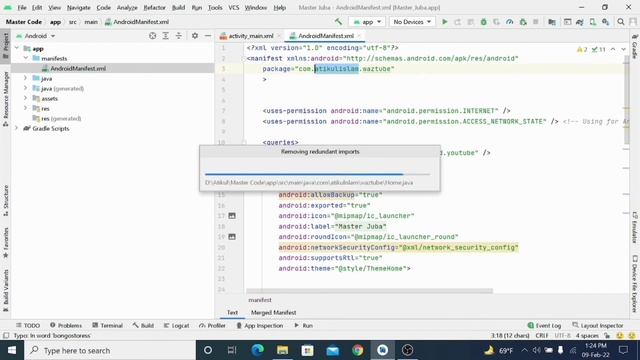Open the Build menu

click(x=178, y=7)
